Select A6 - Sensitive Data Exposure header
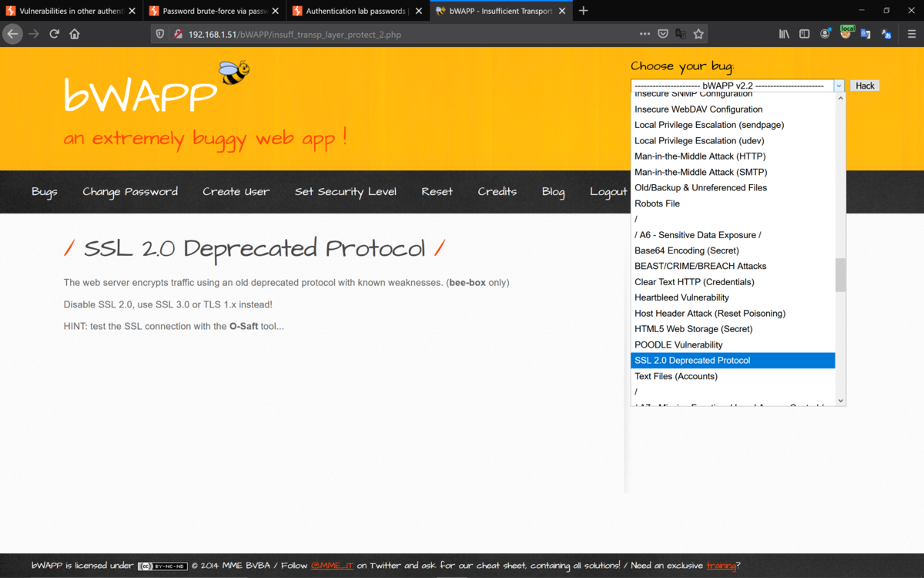The height and width of the screenshot is (578, 924). 732,235
